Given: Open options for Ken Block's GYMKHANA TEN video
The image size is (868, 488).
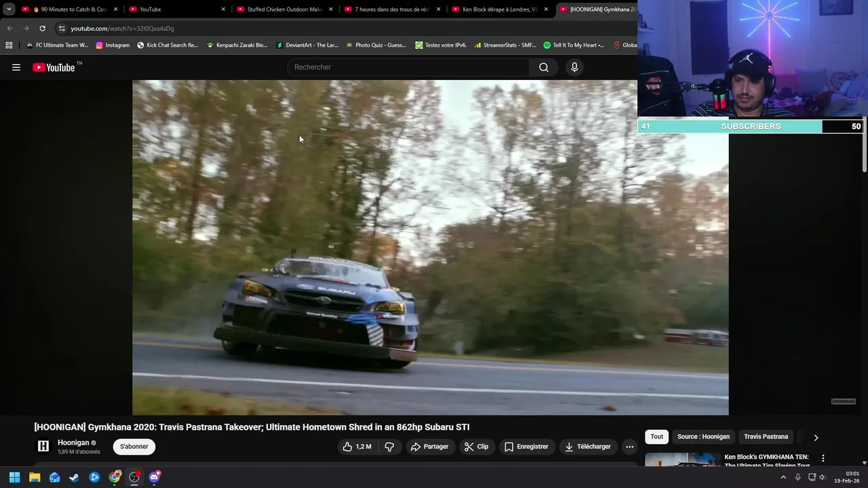Looking at the screenshot, I should [823, 459].
